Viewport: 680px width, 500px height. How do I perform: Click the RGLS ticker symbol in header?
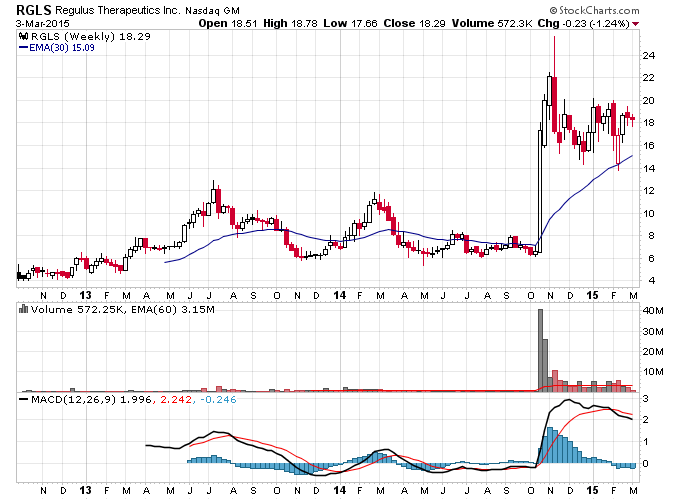[33, 10]
